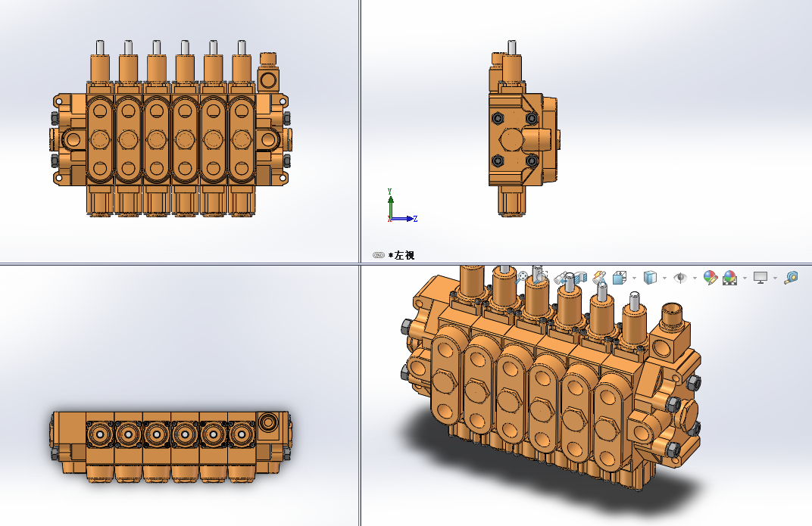
Task: Click the Apply Scene icon
Action: tap(729, 278)
